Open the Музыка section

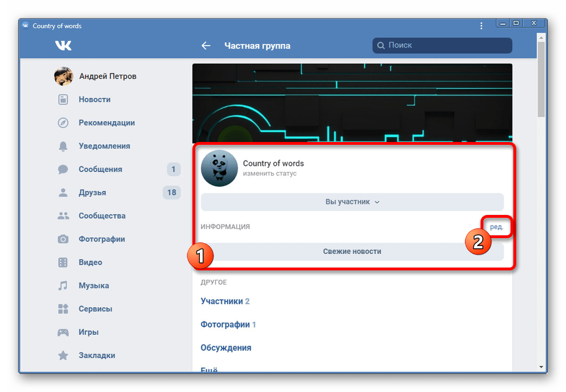[93, 286]
